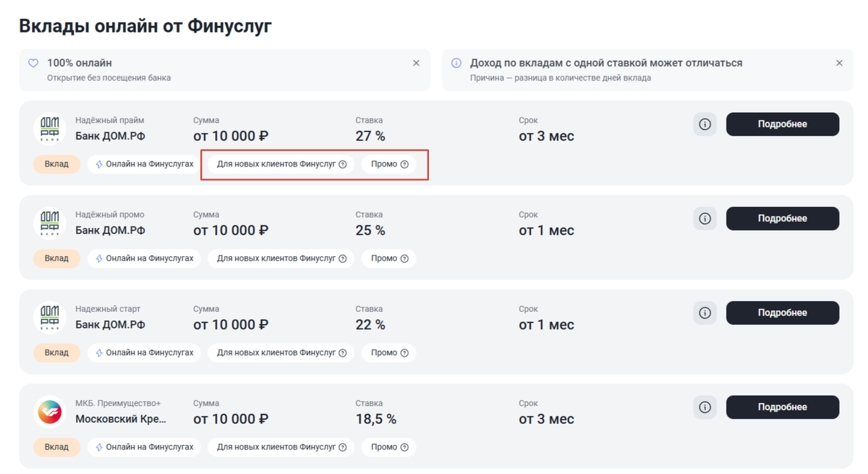The width and height of the screenshot is (868, 474).
Task: Dismiss the 100% онлайн banner
Action: coord(416,63)
